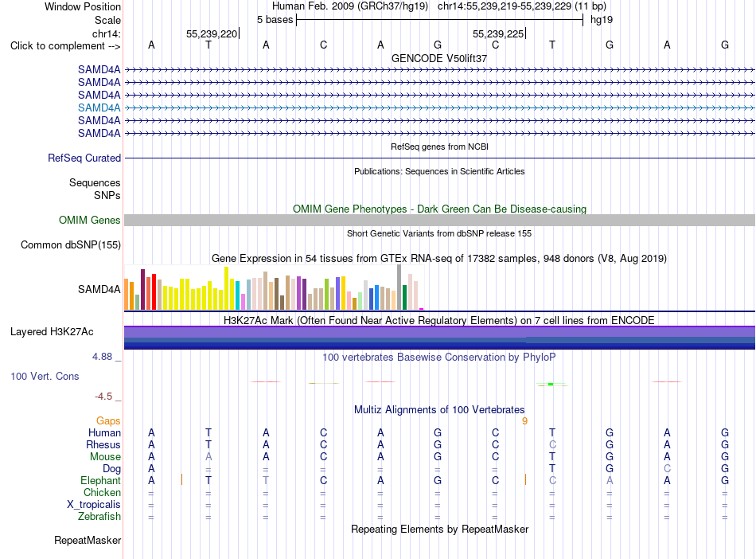This screenshot has width=756, height=559.
Task: Click the RefSeq genes from NCBI title
Action: [439, 147]
